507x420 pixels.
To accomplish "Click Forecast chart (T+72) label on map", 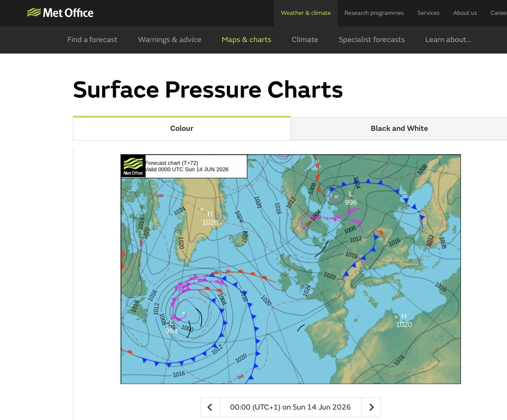I will pos(172,163).
